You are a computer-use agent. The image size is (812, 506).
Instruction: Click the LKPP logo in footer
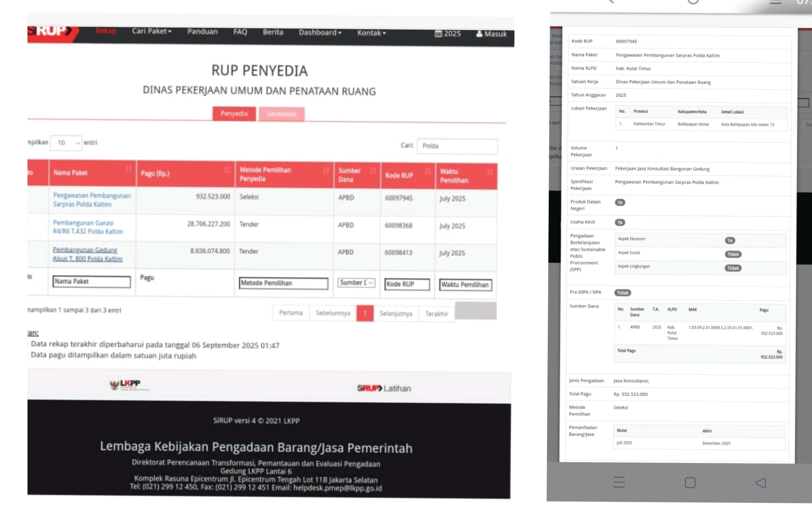(x=129, y=385)
